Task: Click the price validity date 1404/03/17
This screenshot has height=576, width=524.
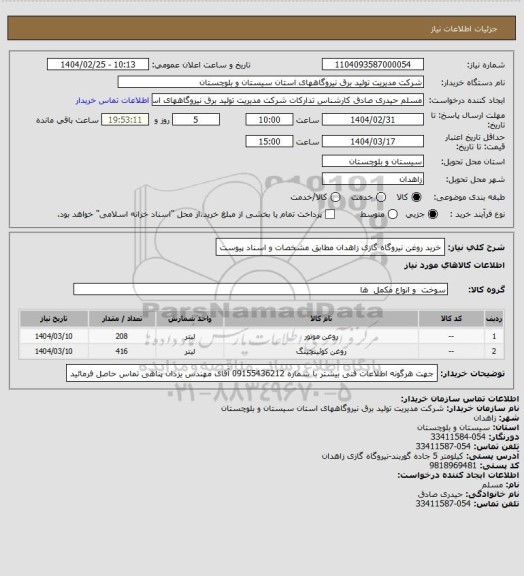Action: pyautogui.click(x=373, y=141)
